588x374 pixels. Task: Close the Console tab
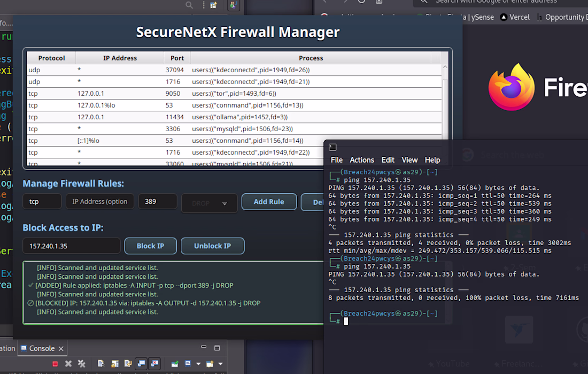pos(61,349)
